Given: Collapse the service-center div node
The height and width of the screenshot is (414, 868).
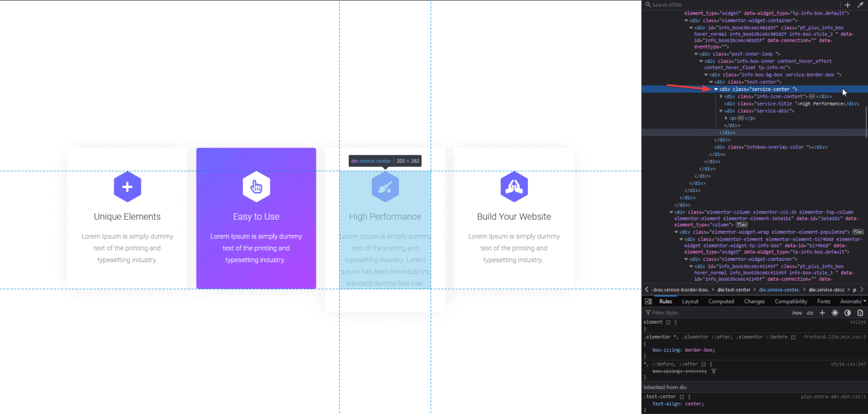Looking at the screenshot, I should pyautogui.click(x=716, y=89).
